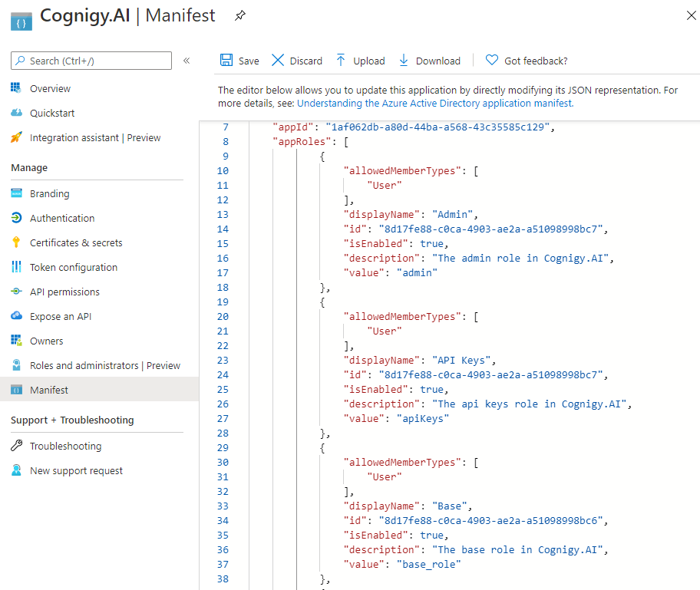Click the feedback heart icon
Viewport: 700px width, 590px height.
click(x=491, y=60)
